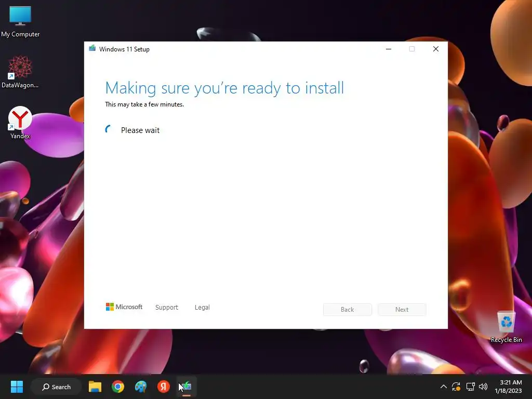Open the Recycle Bin icon
The height and width of the screenshot is (399, 532).
pos(506,327)
